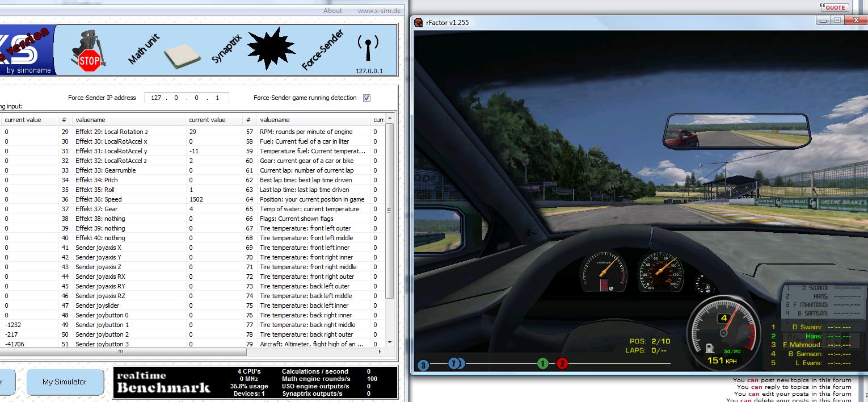Viewport: 868px width, 402px height.
Task: Click the 35.8% usage benchmark readout
Action: 249,386
